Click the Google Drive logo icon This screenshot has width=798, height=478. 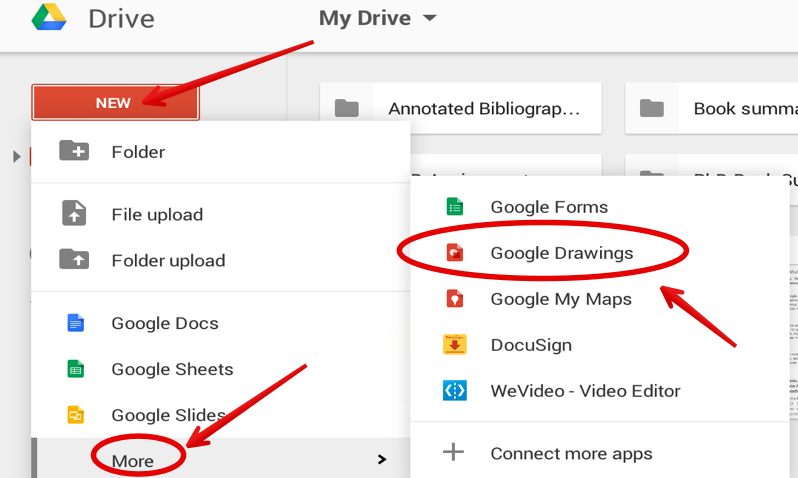(49, 17)
